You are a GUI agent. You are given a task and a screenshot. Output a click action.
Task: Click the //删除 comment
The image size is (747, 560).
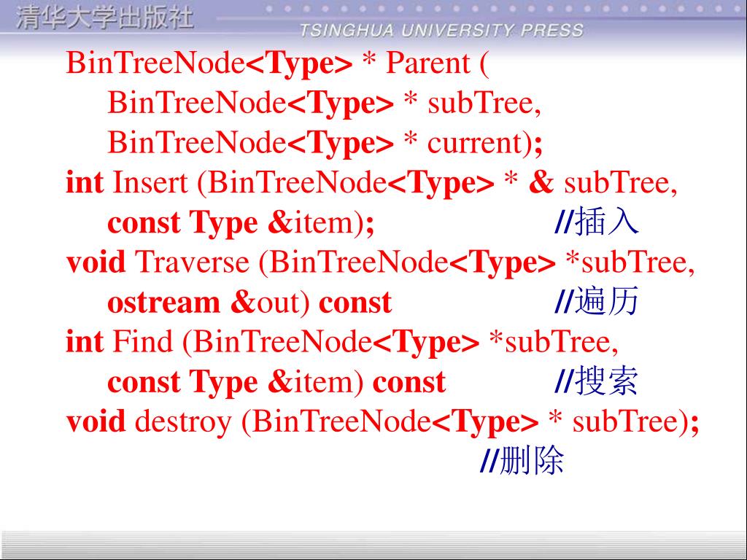(522, 461)
